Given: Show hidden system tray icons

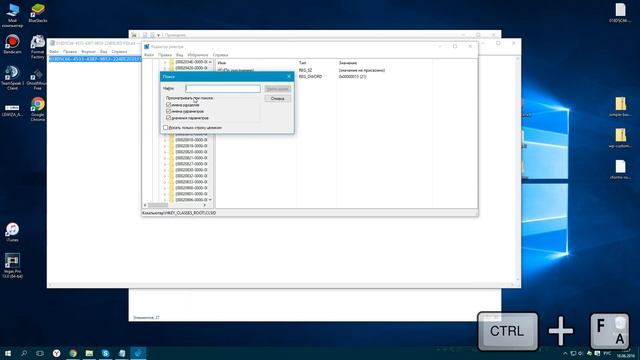Looking at the screenshot, I should click(x=565, y=353).
